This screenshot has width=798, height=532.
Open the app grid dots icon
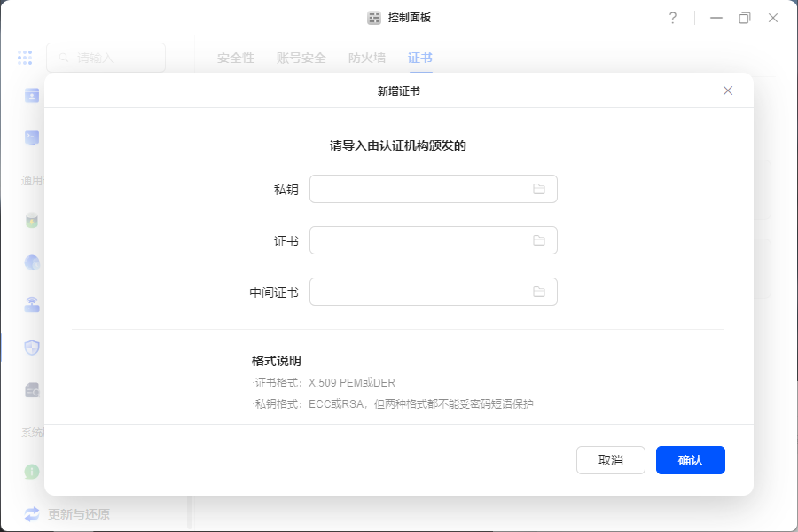coord(25,58)
